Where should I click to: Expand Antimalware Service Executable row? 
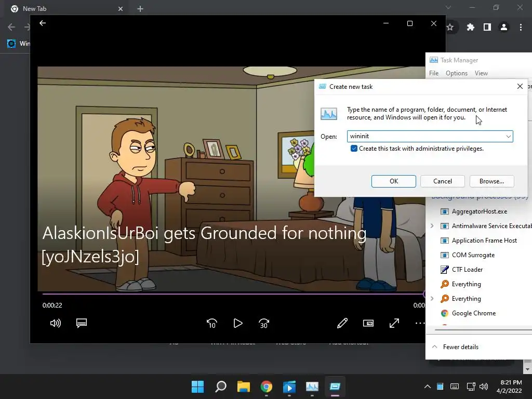(432, 226)
